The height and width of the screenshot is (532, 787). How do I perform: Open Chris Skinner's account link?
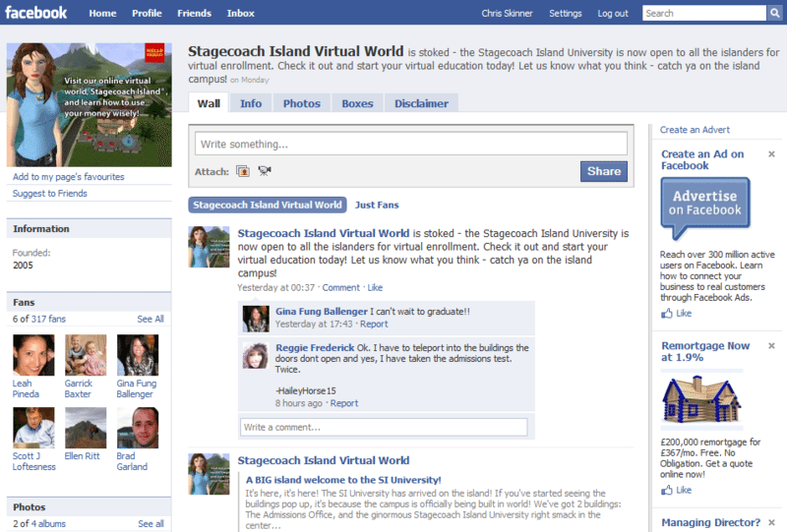pos(507,13)
